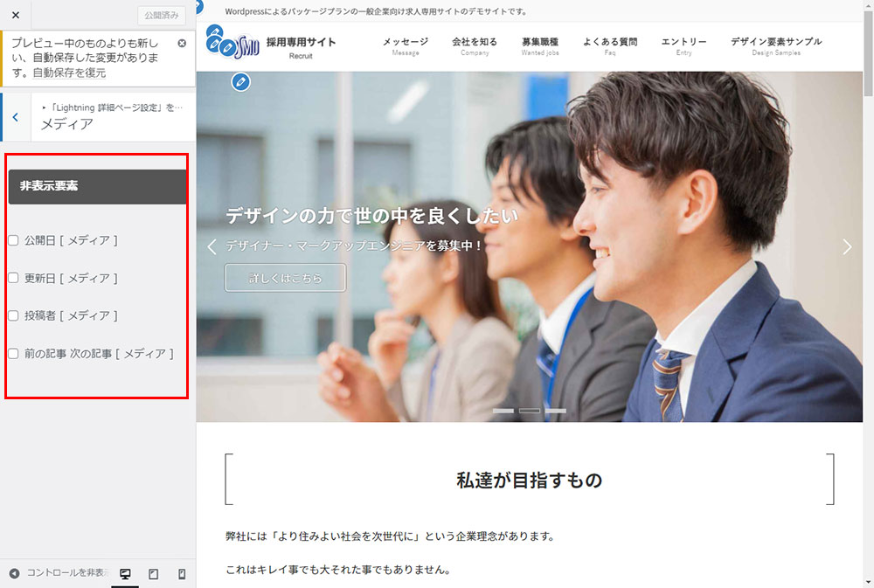Go to the previous slide arrow
The height and width of the screenshot is (588, 874).
pyautogui.click(x=212, y=247)
